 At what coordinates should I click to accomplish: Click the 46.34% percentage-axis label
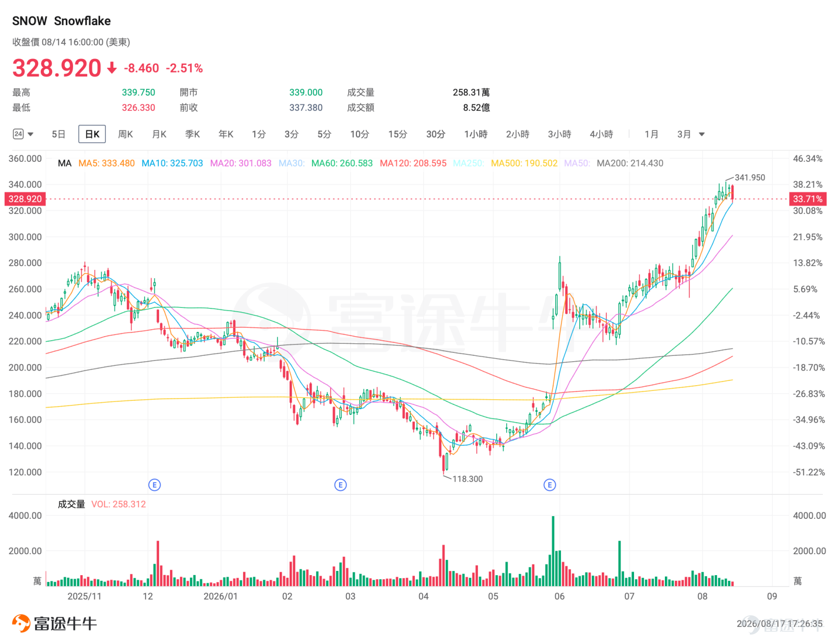[808, 159]
